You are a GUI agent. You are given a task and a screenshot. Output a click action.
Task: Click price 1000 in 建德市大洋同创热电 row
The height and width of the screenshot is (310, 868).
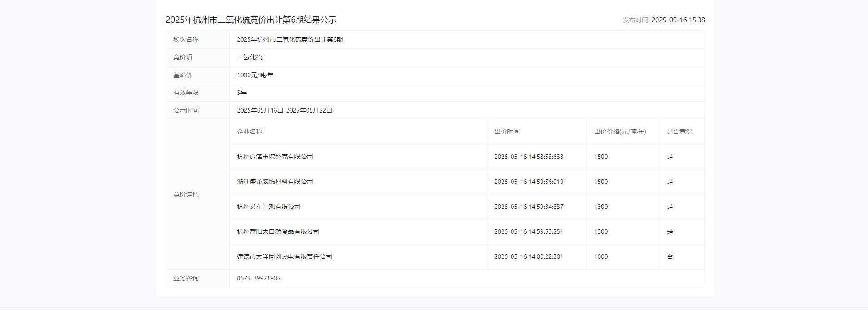(601, 256)
